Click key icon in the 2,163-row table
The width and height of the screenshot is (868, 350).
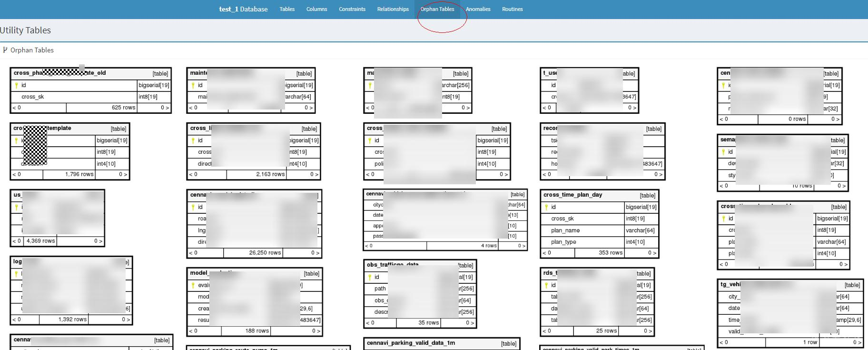tap(193, 140)
